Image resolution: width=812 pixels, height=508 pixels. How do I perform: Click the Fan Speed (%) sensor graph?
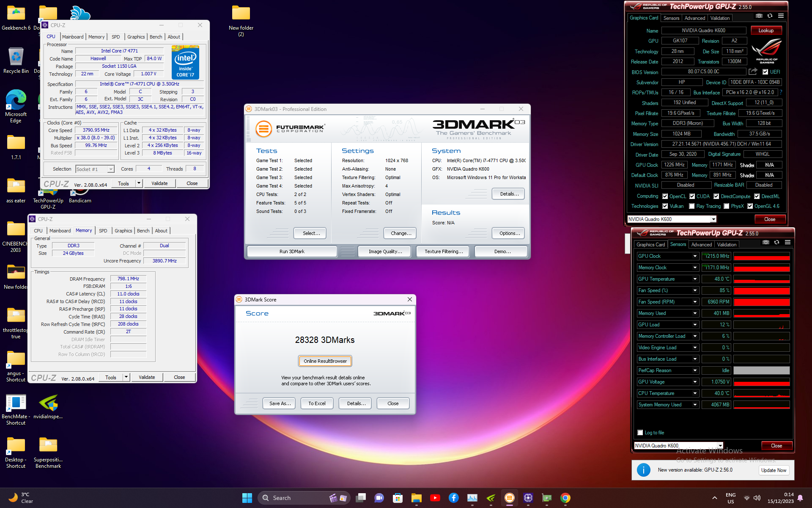[761, 290]
